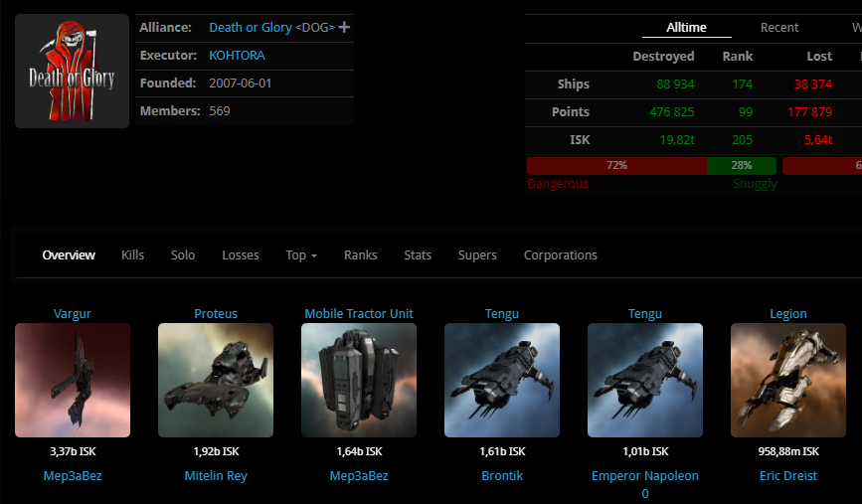Click the Legion ship image
The image size is (862, 504).
(788, 380)
